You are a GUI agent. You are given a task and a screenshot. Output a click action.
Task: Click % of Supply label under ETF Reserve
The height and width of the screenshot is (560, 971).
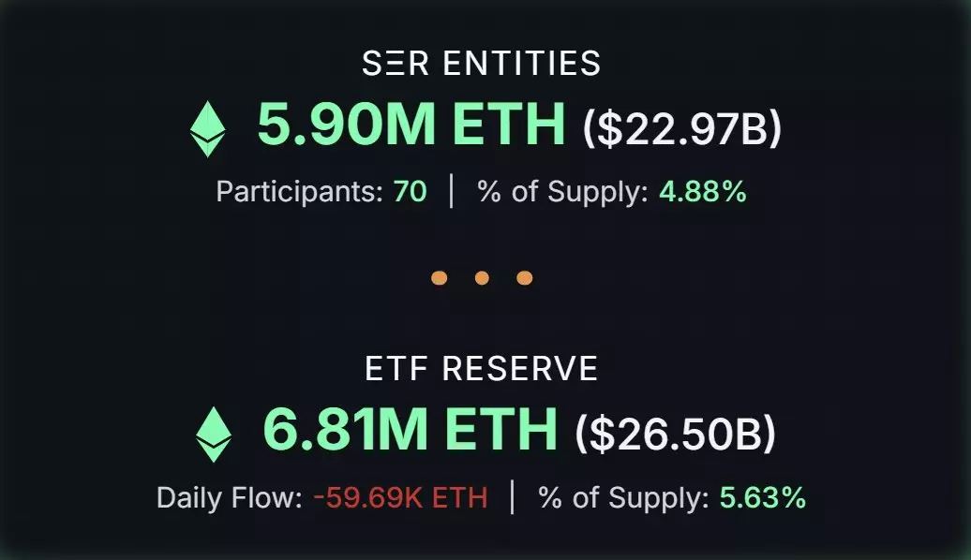pos(623,497)
